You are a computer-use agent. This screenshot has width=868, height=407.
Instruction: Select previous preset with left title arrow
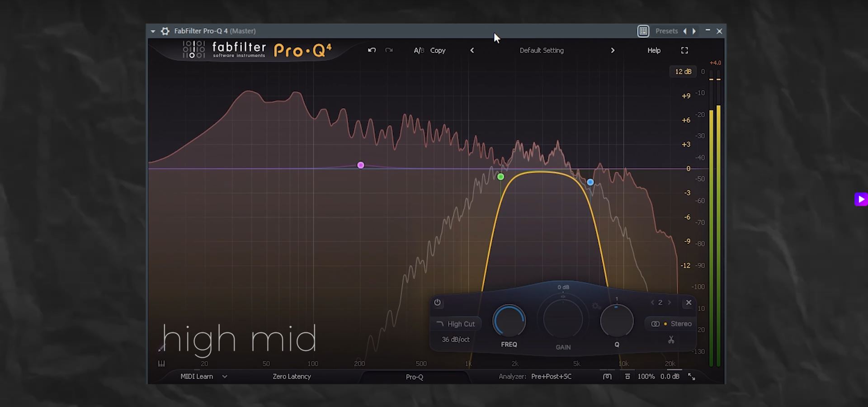tap(685, 31)
